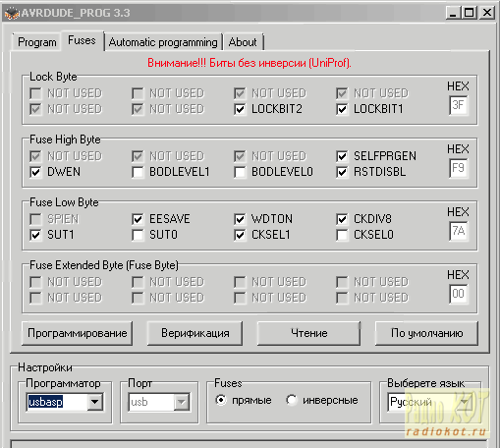Maximize the AVRDUDE_PROG window
500x448 pixels.
pyautogui.click(x=470, y=13)
